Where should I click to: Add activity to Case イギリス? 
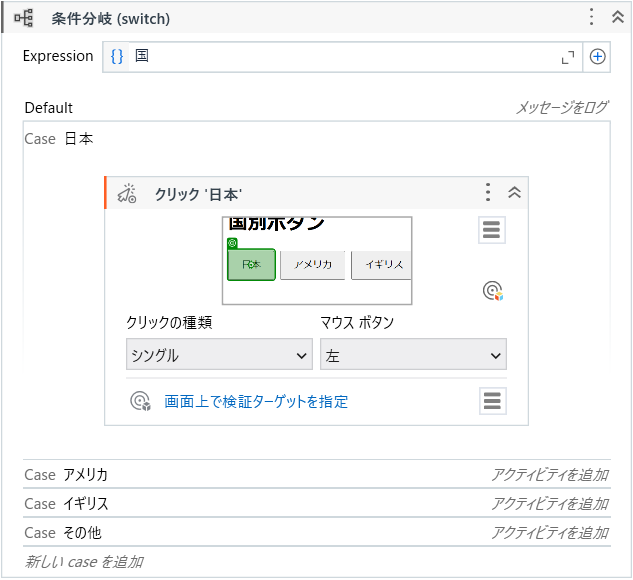point(549,504)
